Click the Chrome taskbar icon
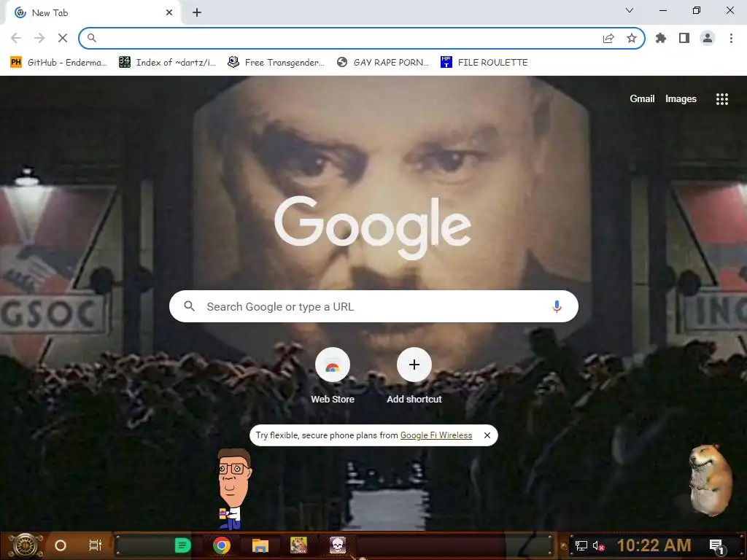This screenshot has height=560, width=747. click(222, 545)
